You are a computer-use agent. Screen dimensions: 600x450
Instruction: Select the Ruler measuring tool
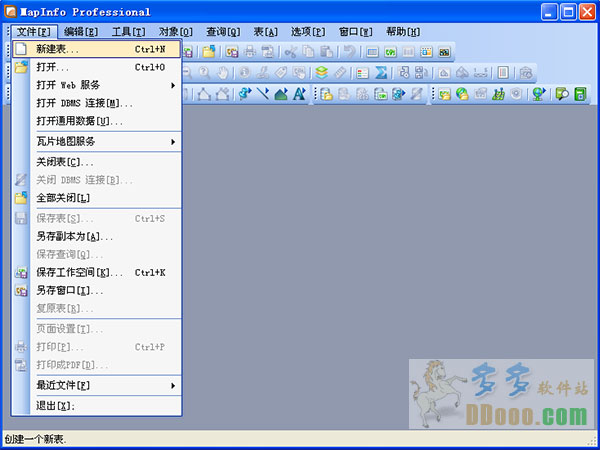(x=340, y=73)
